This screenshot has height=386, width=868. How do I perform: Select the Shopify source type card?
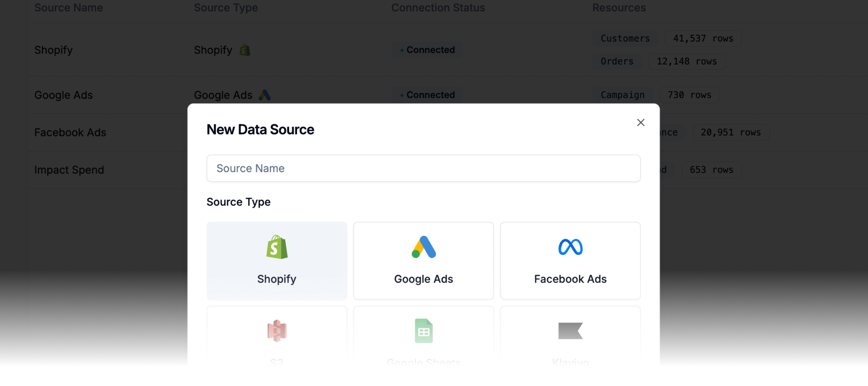277,260
